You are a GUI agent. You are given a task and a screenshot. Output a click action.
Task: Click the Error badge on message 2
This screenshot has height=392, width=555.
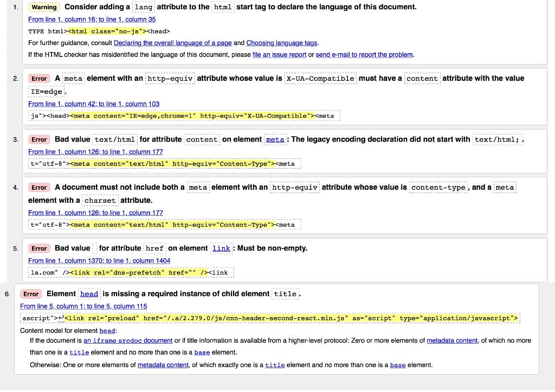pyautogui.click(x=39, y=79)
